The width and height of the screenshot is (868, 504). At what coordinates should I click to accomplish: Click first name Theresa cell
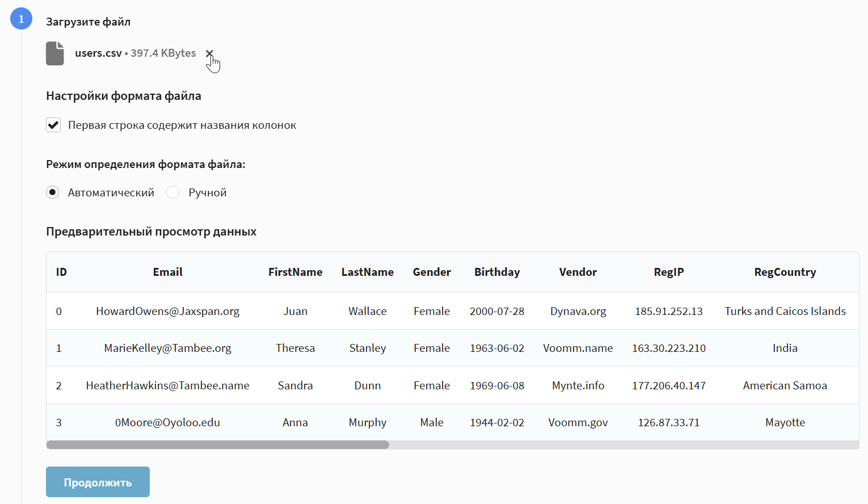[x=296, y=348]
